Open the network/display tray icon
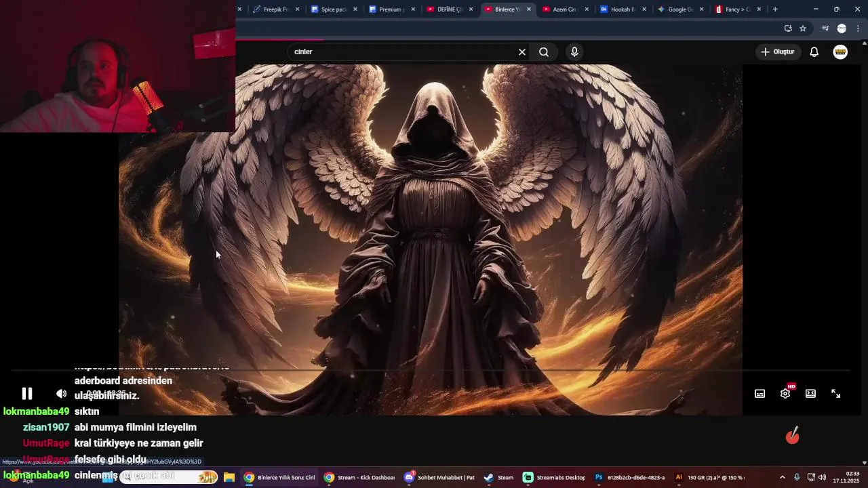The image size is (868, 488). click(811, 478)
